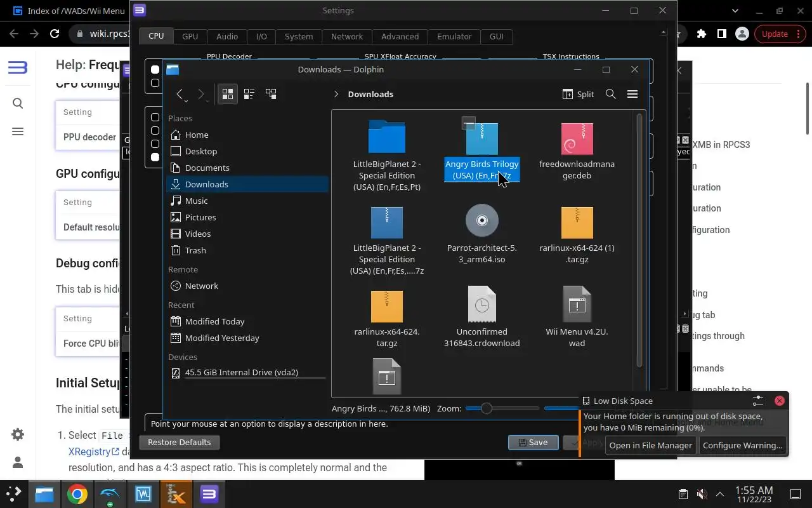Click Save in the Settings window
The width and height of the screenshot is (812, 508).
click(x=533, y=442)
